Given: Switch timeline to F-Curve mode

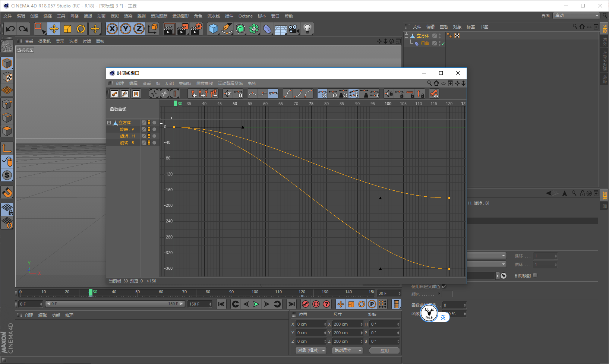Looking at the screenshot, I should tap(125, 94).
